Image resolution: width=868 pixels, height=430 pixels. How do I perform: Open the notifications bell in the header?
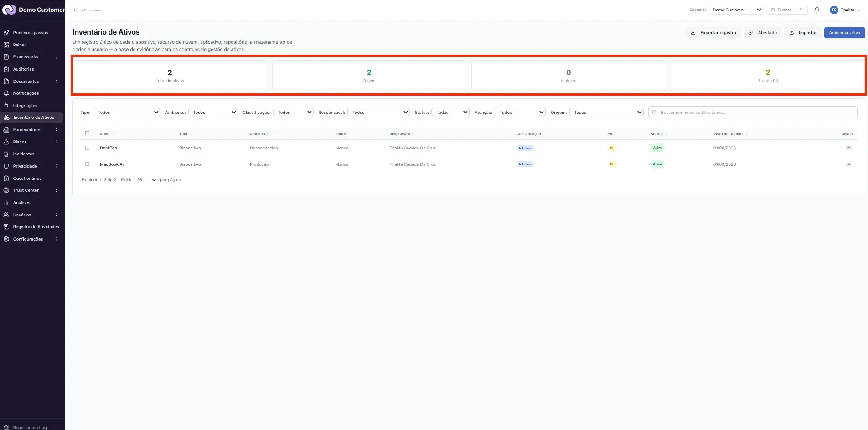816,10
